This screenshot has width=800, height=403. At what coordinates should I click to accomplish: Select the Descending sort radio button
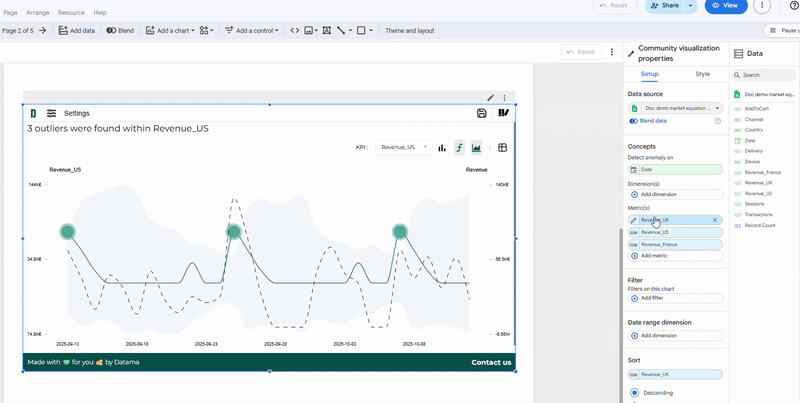pyautogui.click(x=634, y=392)
